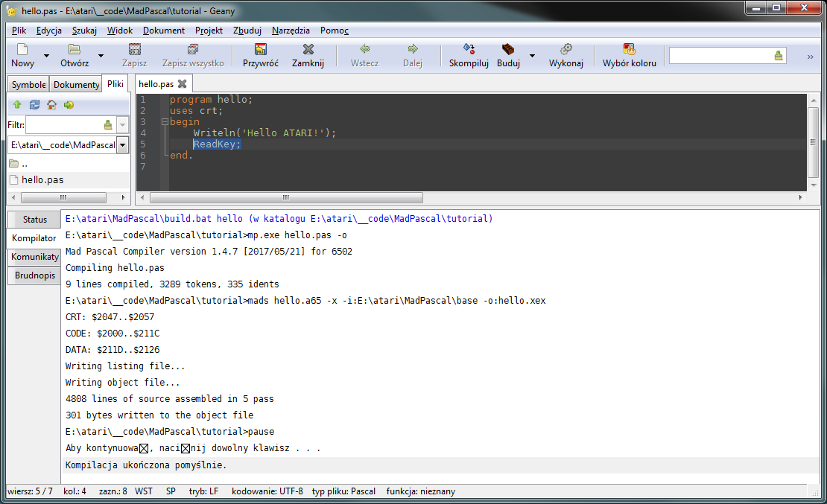Refresh the file browser listing

34,105
